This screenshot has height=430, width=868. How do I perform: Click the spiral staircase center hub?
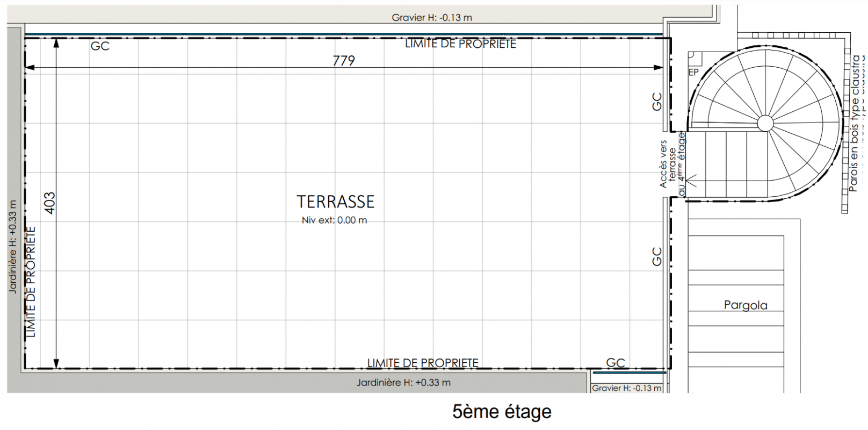[765, 123]
